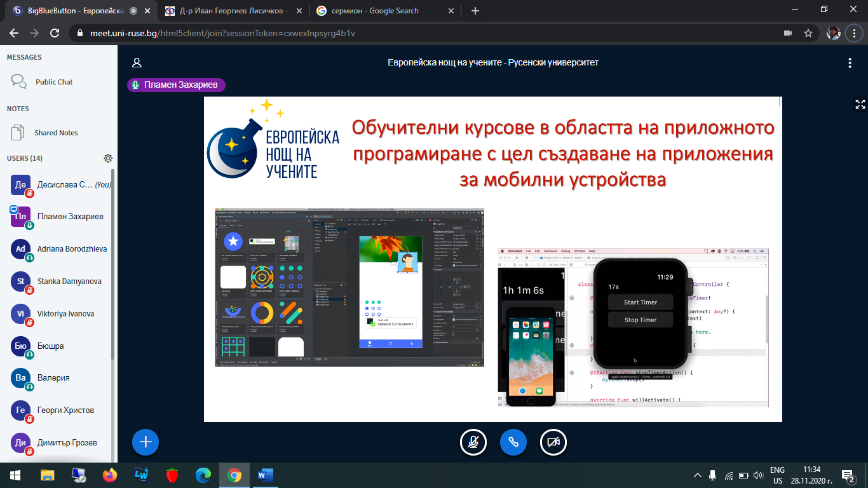
Task: Toggle webcam sharing
Action: click(x=553, y=443)
